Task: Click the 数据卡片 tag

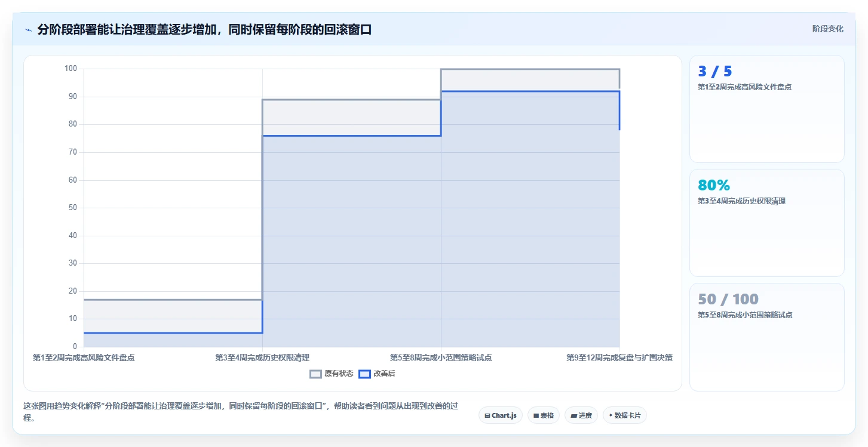Action: pos(624,415)
